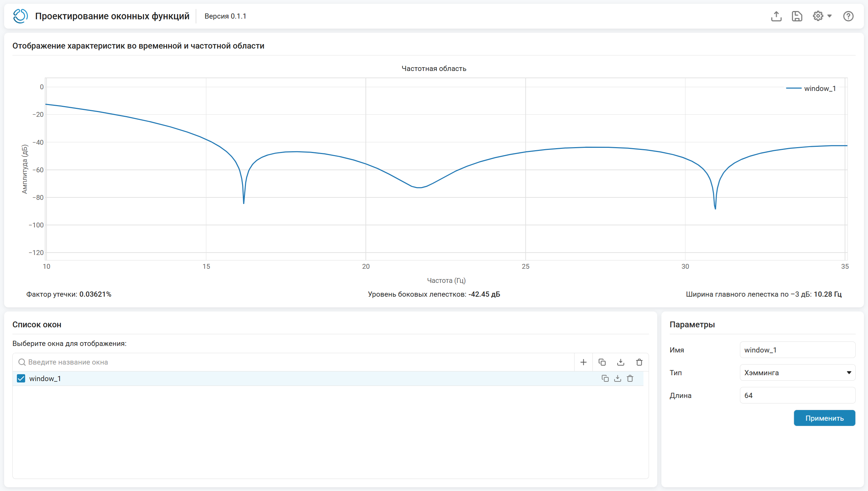
Task: Click the save diskette icon in the header
Action: pyautogui.click(x=797, y=16)
